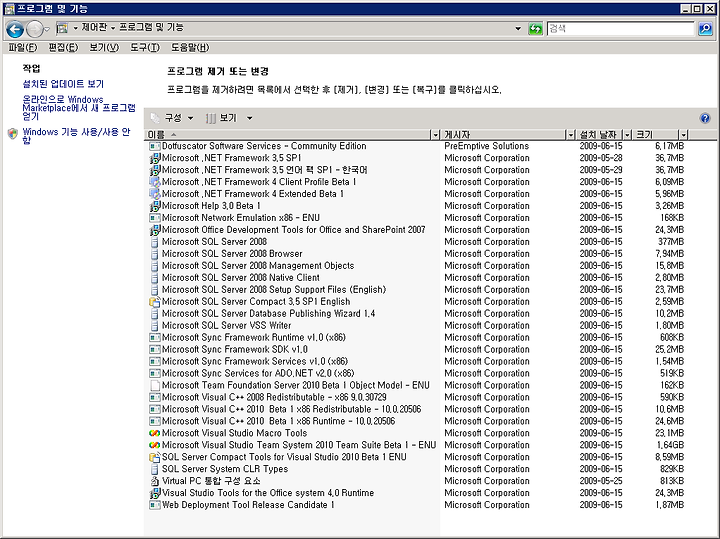Select the icon of .NET Framework 4 Client Profile Beta 1

[x=155, y=182]
